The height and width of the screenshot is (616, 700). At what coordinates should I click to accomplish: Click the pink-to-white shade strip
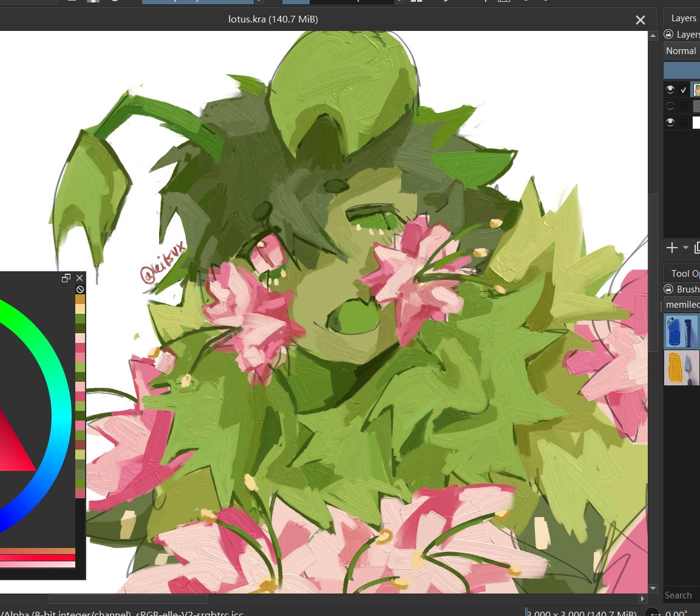pyautogui.click(x=38, y=564)
